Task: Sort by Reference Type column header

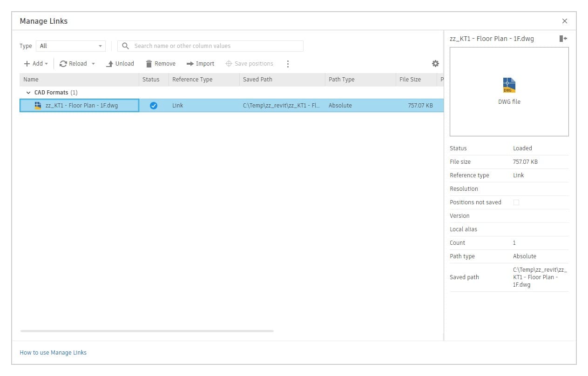Action: (204, 80)
